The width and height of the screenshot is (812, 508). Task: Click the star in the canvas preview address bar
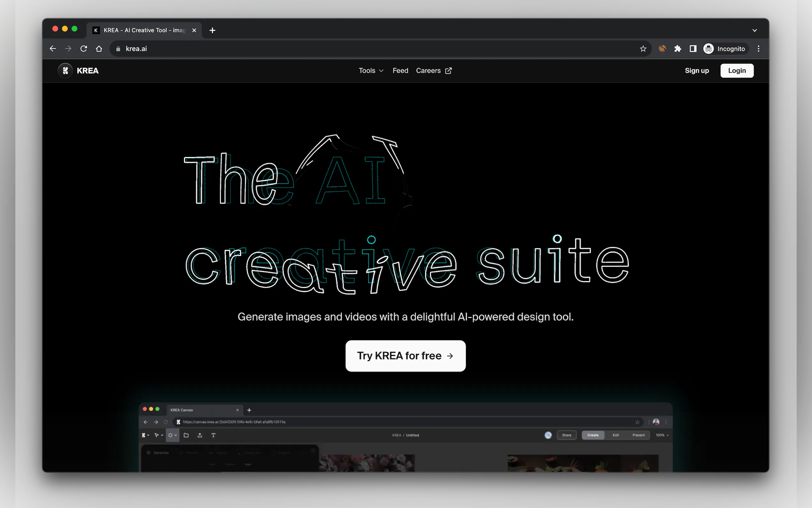point(637,422)
